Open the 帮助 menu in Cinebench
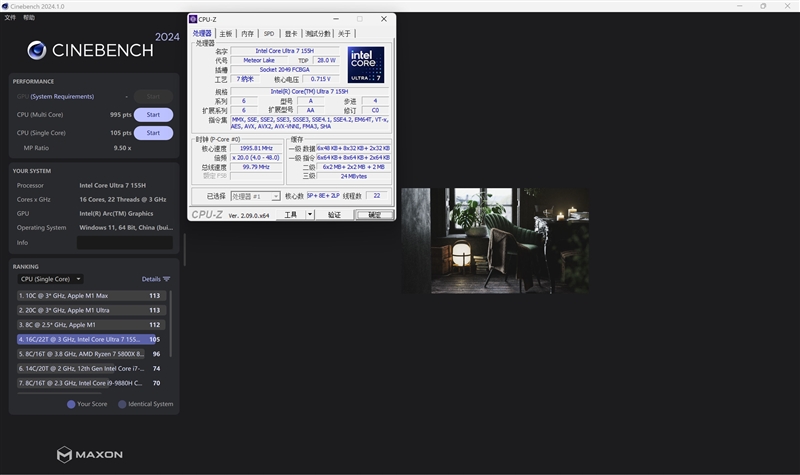800x475 pixels. [29, 18]
